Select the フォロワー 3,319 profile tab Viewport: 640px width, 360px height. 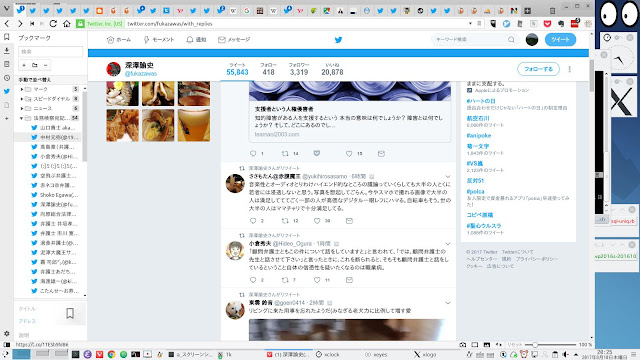click(x=299, y=69)
